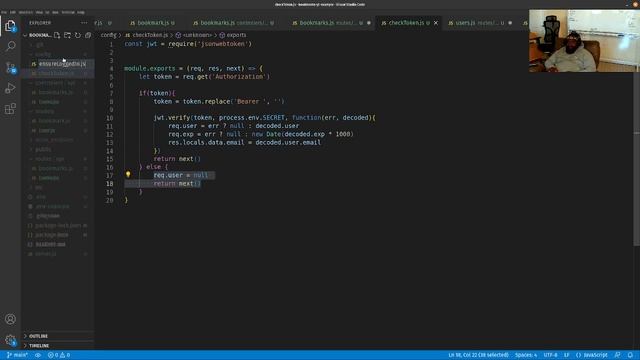Switch to the bookmarks.js controllers tab
640x360 pixels.
coord(233,23)
